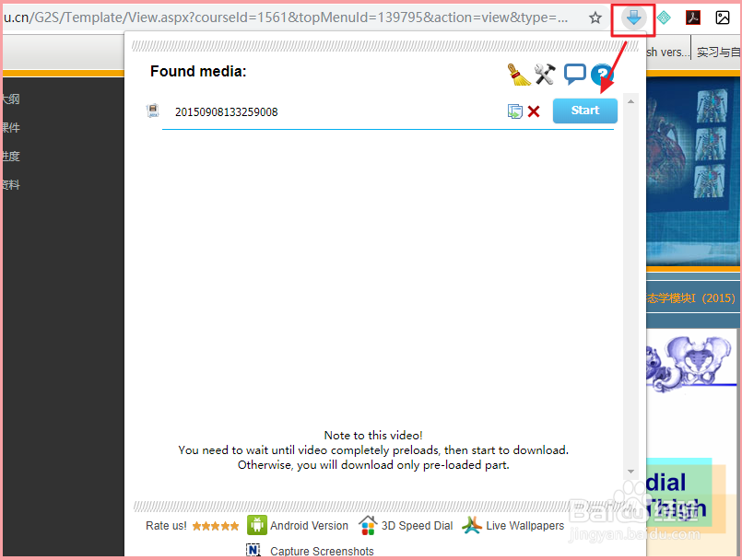Click the media file type icon
This screenshot has height=560, width=742.
[152, 111]
